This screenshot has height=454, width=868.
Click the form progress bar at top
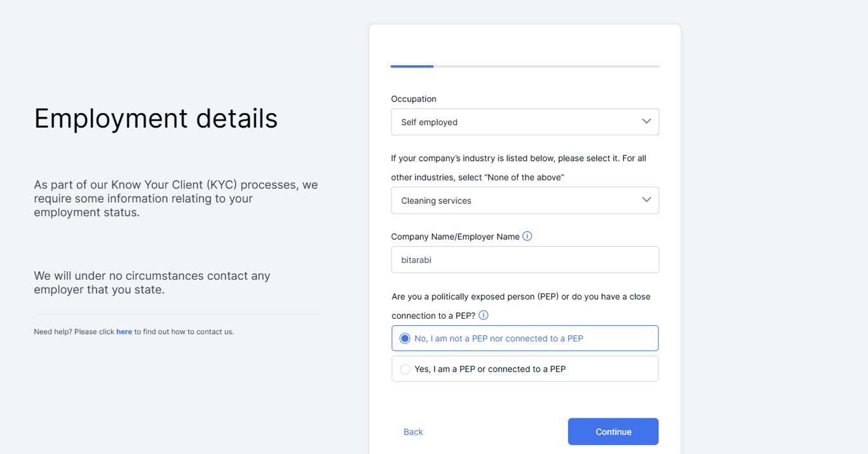525,66
